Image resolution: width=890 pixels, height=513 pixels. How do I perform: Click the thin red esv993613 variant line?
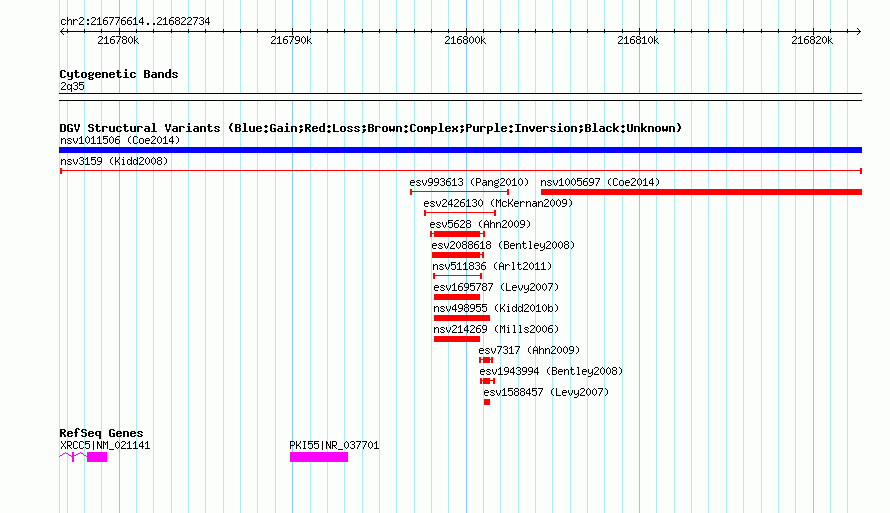tap(459, 192)
